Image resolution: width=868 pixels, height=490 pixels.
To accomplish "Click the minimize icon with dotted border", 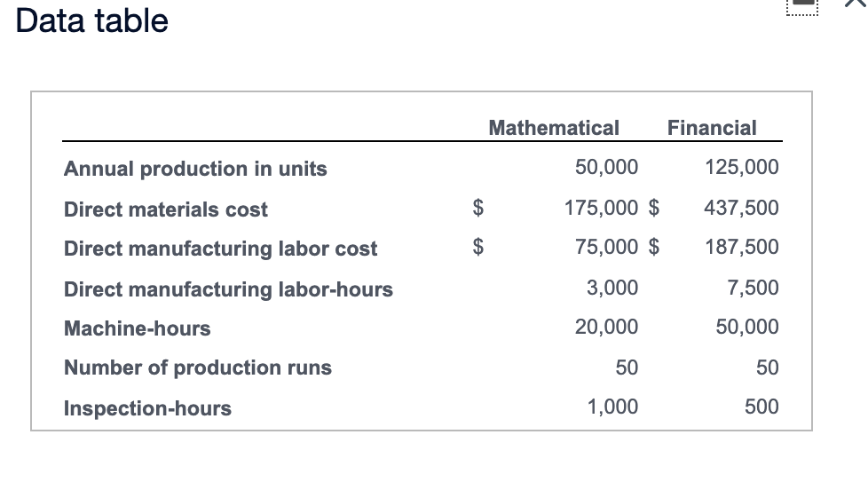I will 802,6.
